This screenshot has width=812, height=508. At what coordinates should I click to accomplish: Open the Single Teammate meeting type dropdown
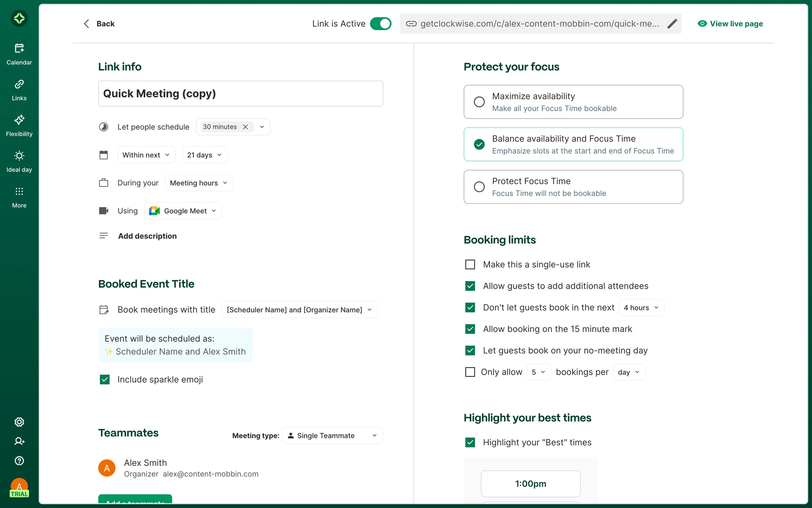point(332,436)
